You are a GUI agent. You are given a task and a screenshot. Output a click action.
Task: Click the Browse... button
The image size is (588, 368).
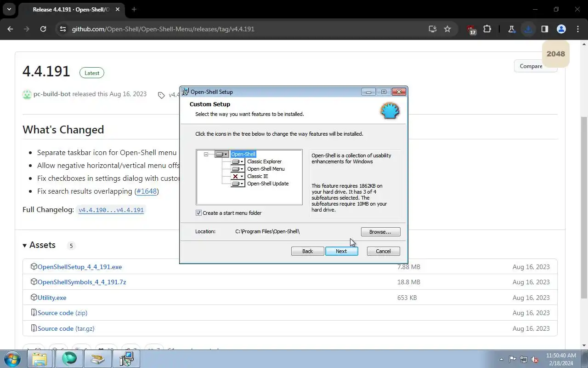click(x=380, y=232)
